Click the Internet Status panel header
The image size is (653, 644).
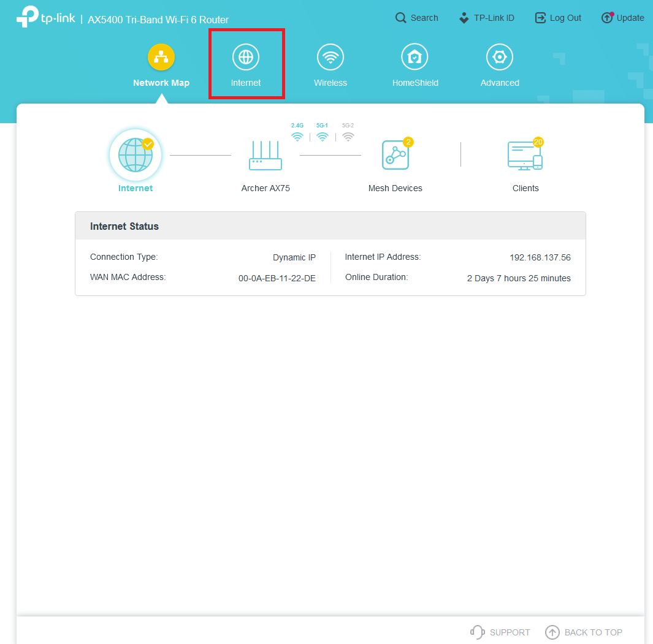pos(330,226)
